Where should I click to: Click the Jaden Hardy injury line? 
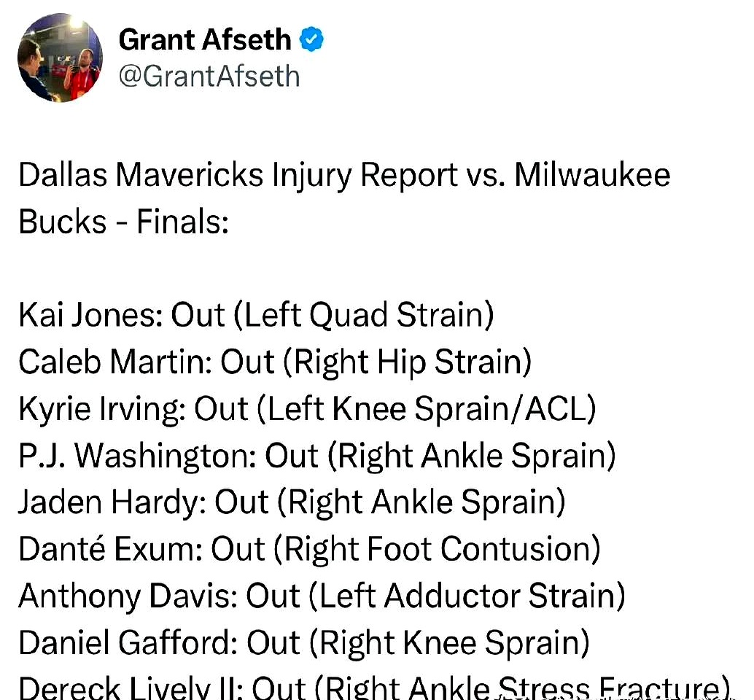coord(292,503)
